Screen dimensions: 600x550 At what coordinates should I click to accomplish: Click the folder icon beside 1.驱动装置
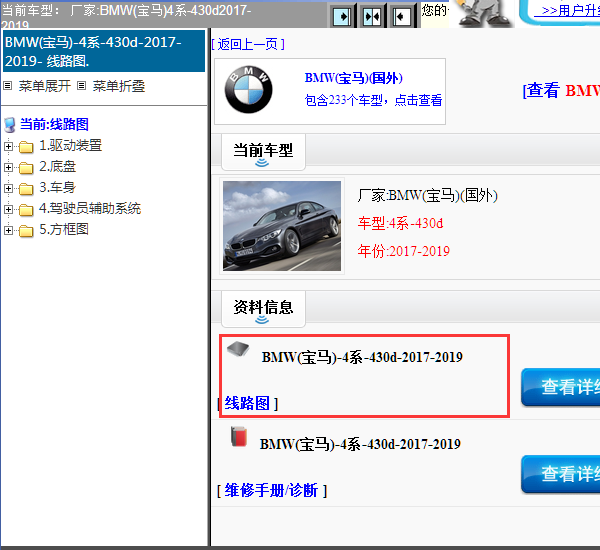pos(26,146)
